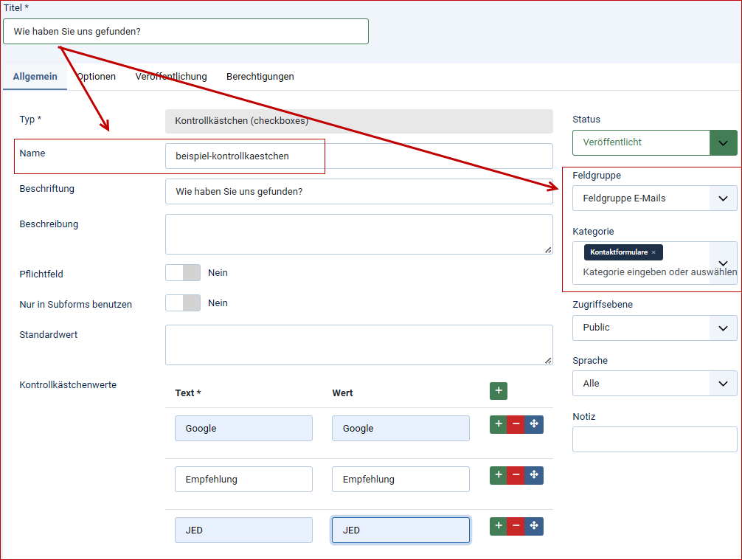The height and width of the screenshot is (560, 742).
Task: Click the move handle on Google row
Action: coord(535,424)
